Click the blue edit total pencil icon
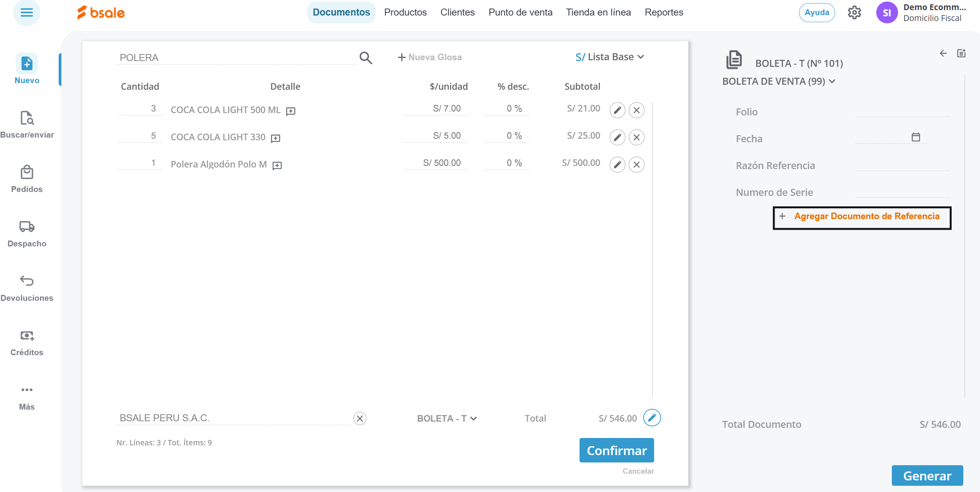The width and height of the screenshot is (980, 492). pos(652,418)
